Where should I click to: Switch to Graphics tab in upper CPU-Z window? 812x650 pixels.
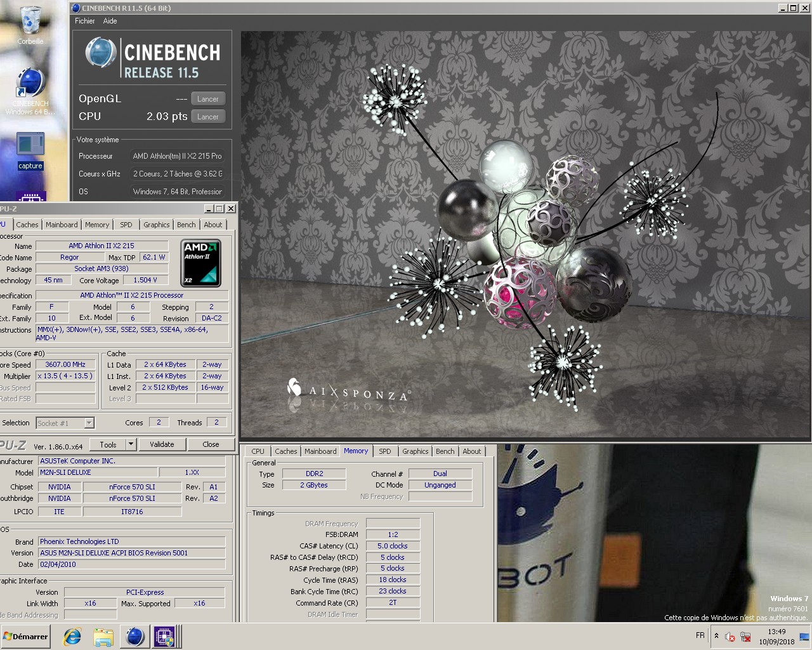[x=157, y=225]
